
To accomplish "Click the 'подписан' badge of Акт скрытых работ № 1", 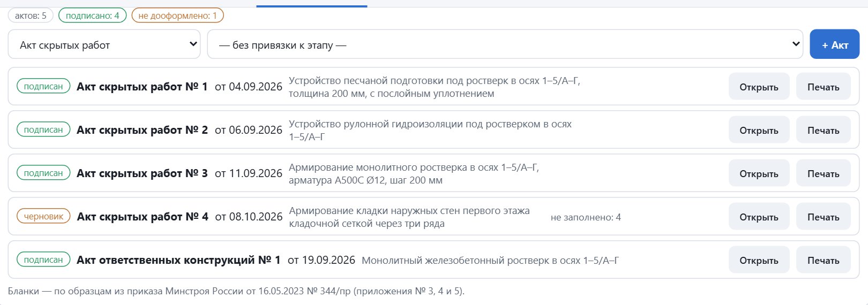I will (43, 87).
